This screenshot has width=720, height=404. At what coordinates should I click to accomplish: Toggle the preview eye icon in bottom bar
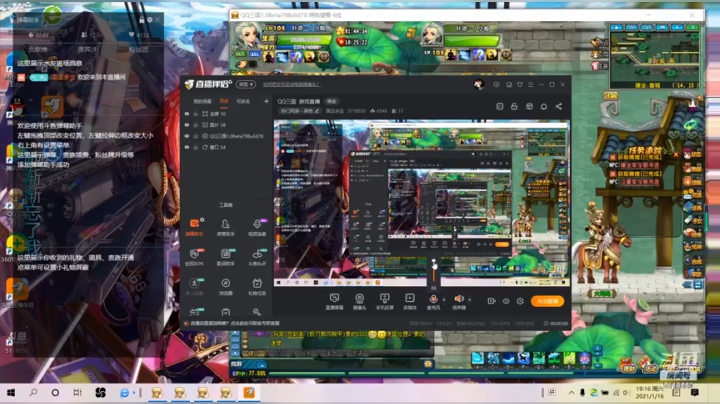pyautogui.click(x=506, y=301)
